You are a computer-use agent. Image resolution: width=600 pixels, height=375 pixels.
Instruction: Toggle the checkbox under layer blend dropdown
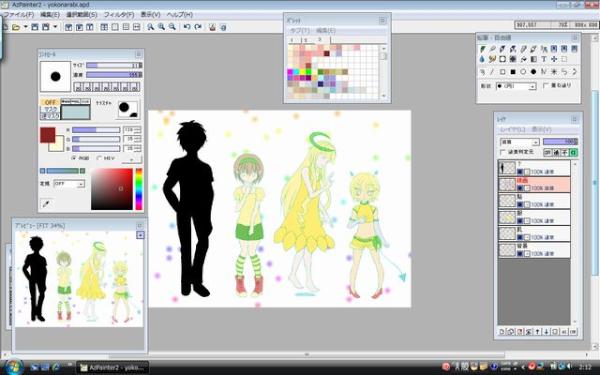point(503,152)
